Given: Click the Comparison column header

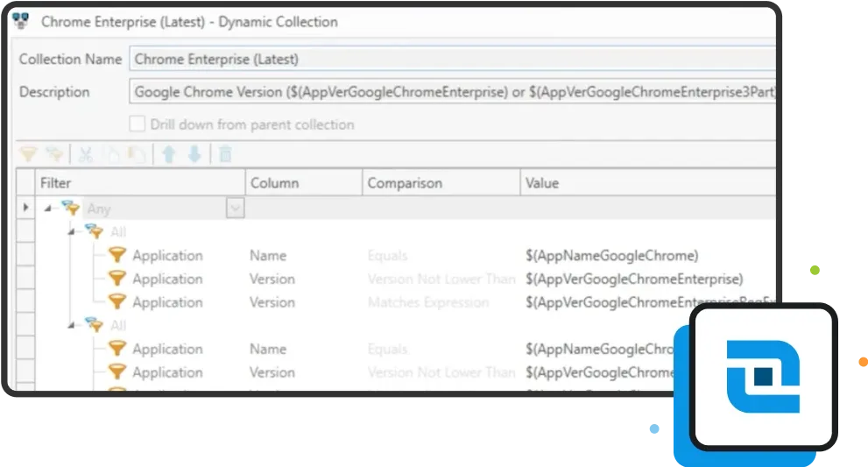Looking at the screenshot, I should click(x=441, y=183).
